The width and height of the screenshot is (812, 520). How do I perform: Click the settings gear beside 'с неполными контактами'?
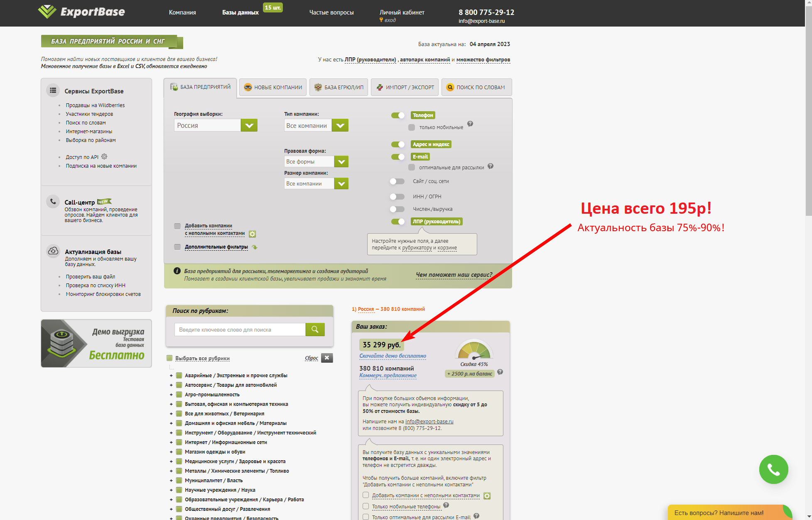tap(252, 234)
